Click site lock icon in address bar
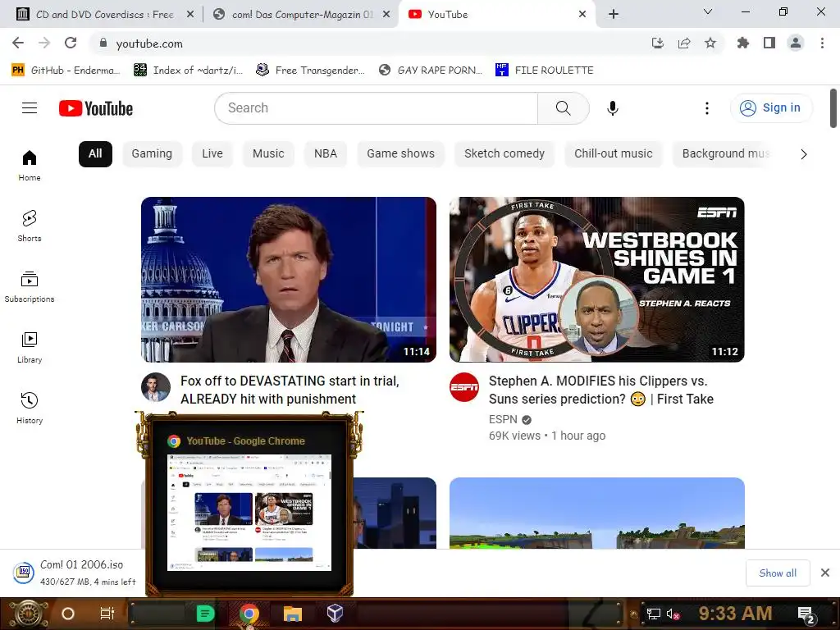The image size is (840, 630). click(103, 43)
